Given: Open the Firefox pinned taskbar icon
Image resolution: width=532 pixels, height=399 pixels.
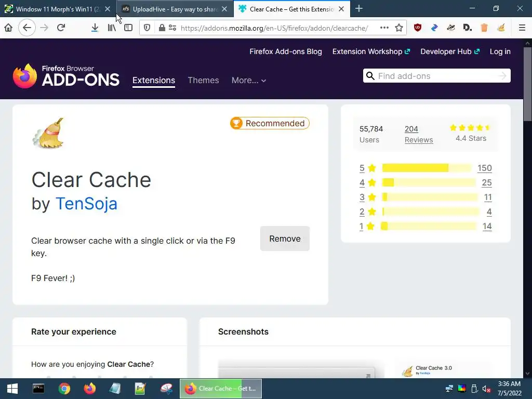Looking at the screenshot, I should tap(90, 389).
